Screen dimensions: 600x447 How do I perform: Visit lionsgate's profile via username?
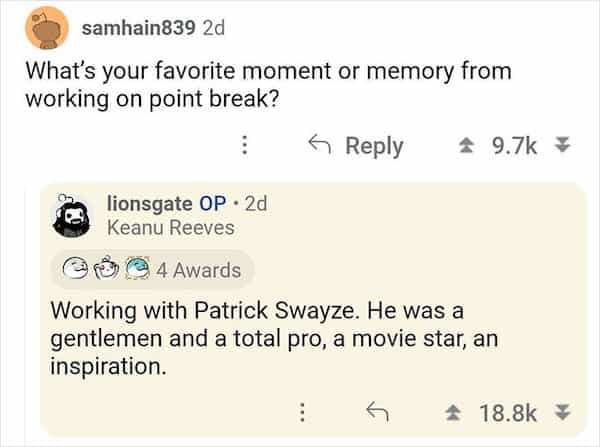tap(149, 203)
